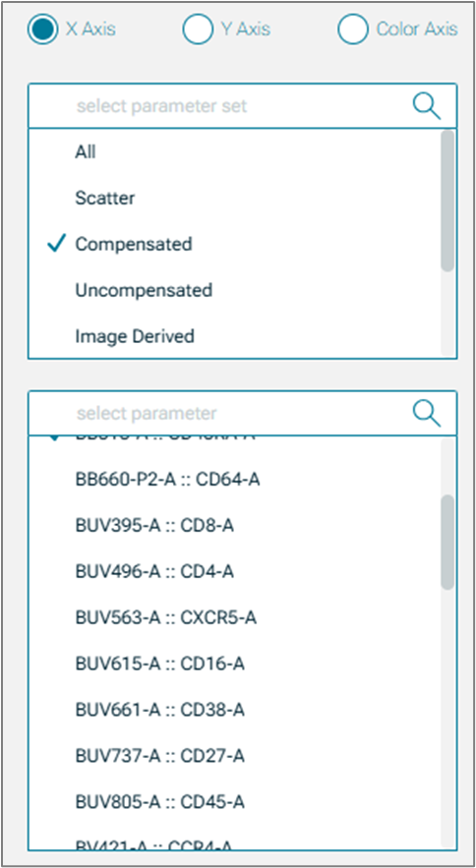Choose Uncompensated parameter set
The height and width of the screenshot is (868, 476).
click(x=234, y=290)
